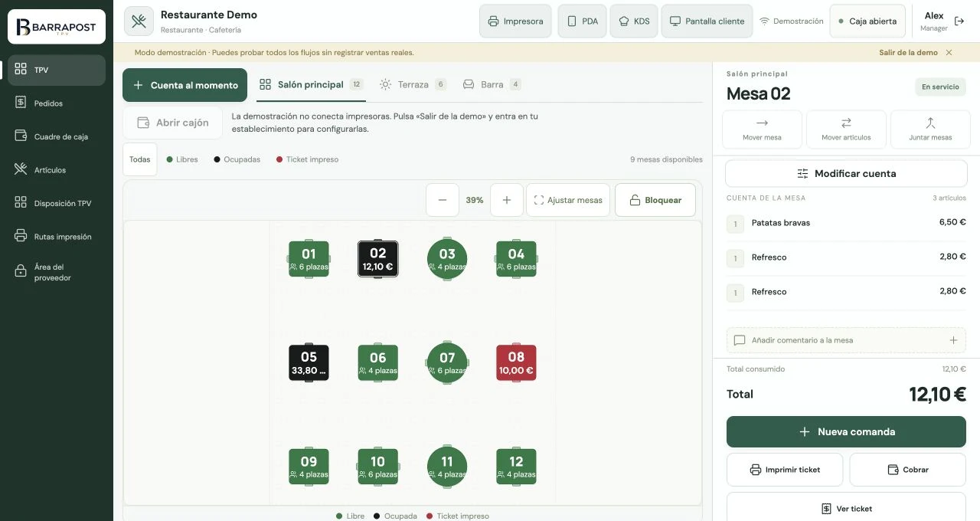This screenshot has height=521, width=980.
Task: Open Cuadre de caja in sidebar
Action: tap(57, 136)
